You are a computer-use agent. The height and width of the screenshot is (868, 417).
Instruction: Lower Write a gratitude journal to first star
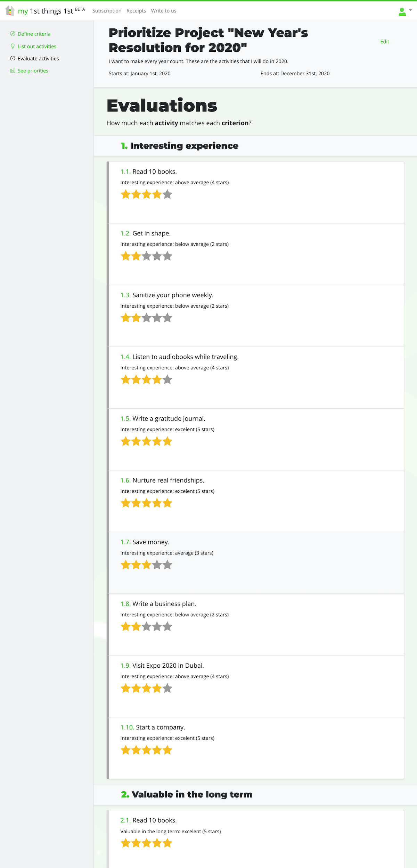(x=126, y=441)
